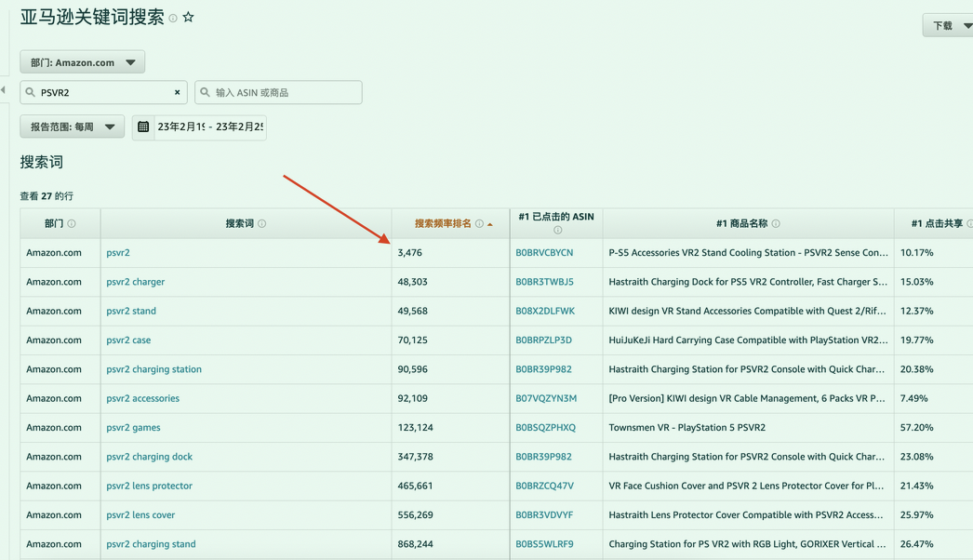
Task: Open ASIN link B0BRVCBYCN
Action: tap(544, 253)
